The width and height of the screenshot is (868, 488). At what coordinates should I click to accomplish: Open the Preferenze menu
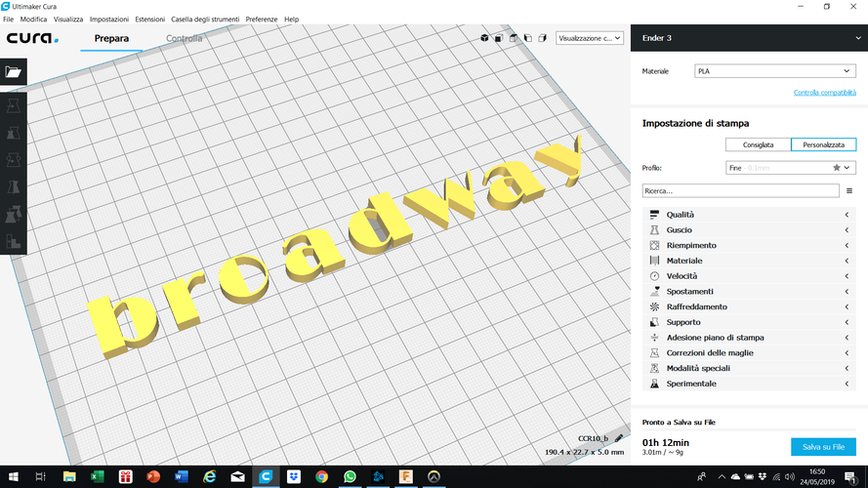click(262, 19)
